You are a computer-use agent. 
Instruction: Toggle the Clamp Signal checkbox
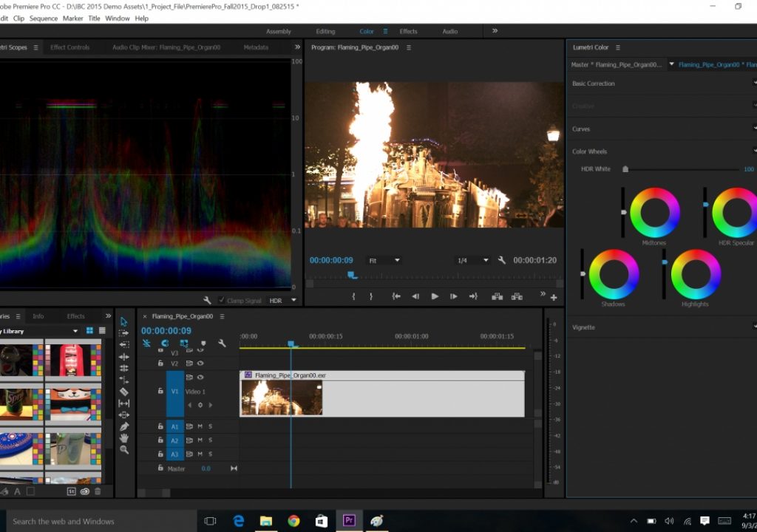tap(222, 300)
